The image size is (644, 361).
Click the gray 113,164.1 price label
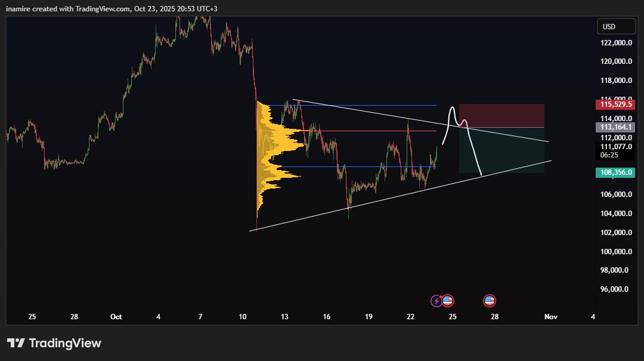[x=615, y=126]
